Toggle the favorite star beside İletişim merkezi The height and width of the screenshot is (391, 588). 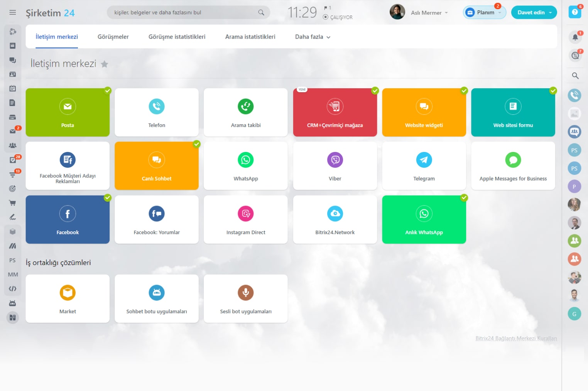click(104, 64)
